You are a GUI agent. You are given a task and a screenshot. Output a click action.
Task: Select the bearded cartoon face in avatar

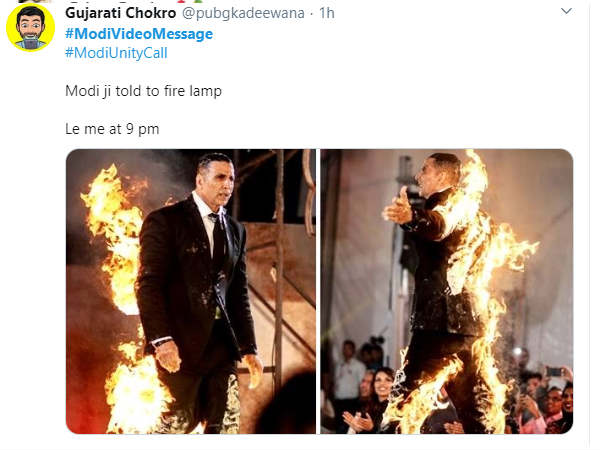(31, 25)
